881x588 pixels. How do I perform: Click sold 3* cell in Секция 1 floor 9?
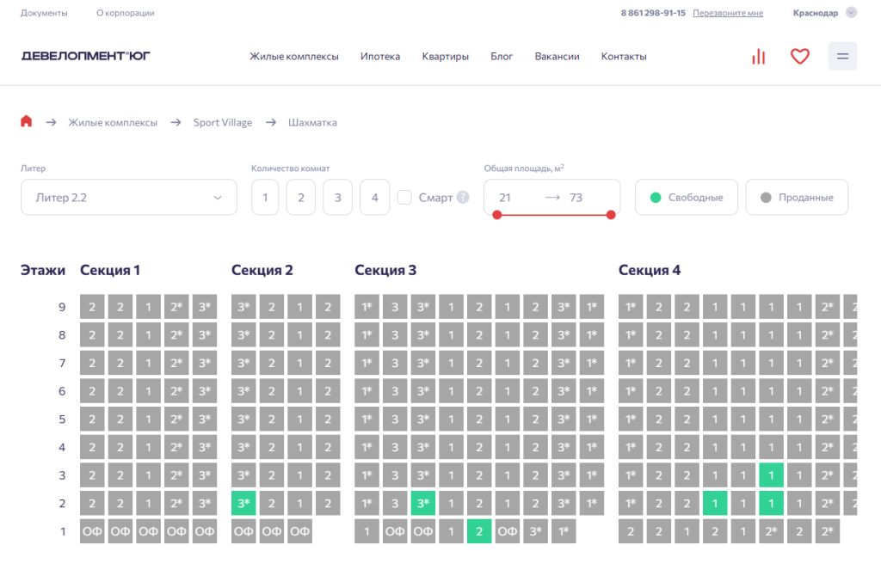[x=205, y=307]
